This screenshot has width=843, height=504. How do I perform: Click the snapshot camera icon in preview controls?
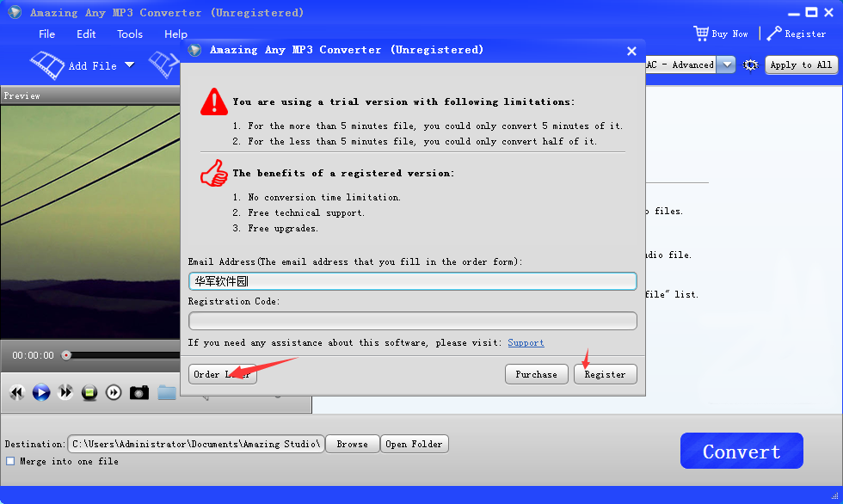pyautogui.click(x=138, y=392)
